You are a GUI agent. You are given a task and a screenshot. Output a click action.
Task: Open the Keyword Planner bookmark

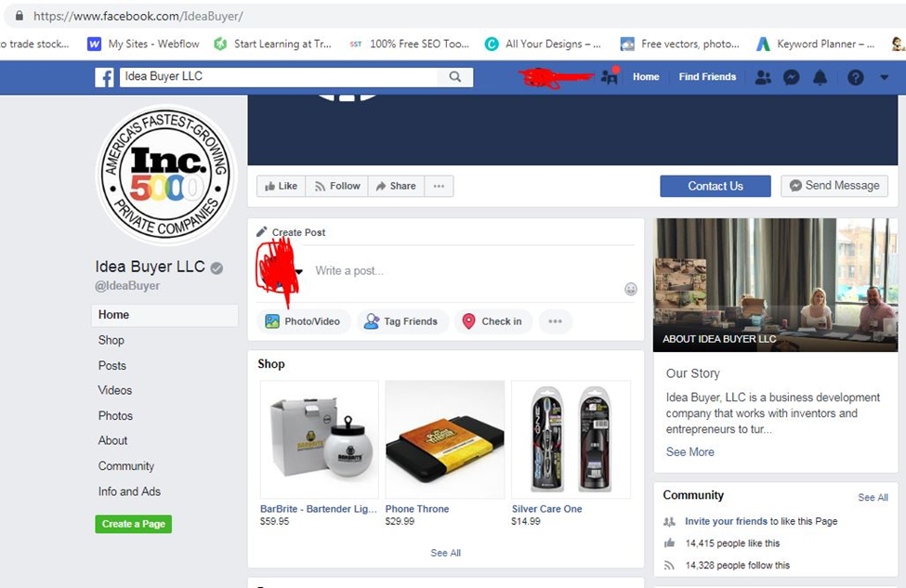816,44
